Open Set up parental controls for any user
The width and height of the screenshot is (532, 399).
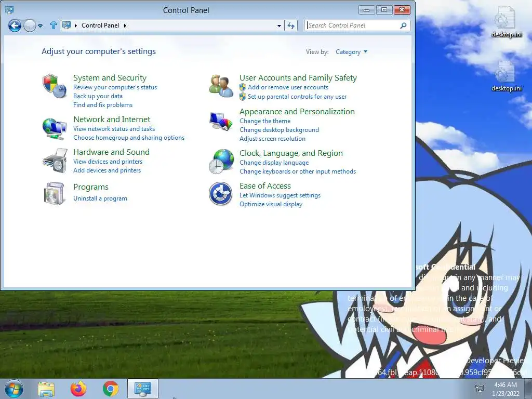[297, 97]
